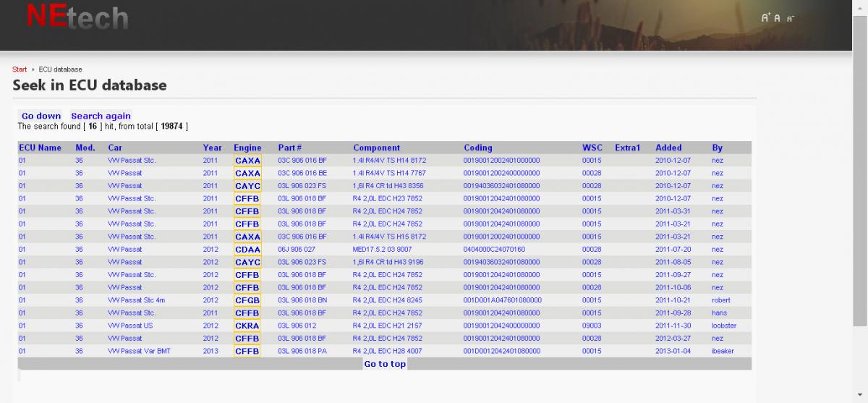Select the Added date 2011-09-28
868x403 pixels.
(x=673, y=313)
